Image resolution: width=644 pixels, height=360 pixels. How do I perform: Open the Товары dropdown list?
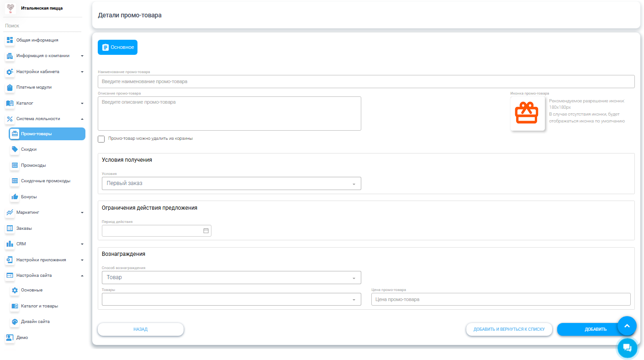pos(231,299)
